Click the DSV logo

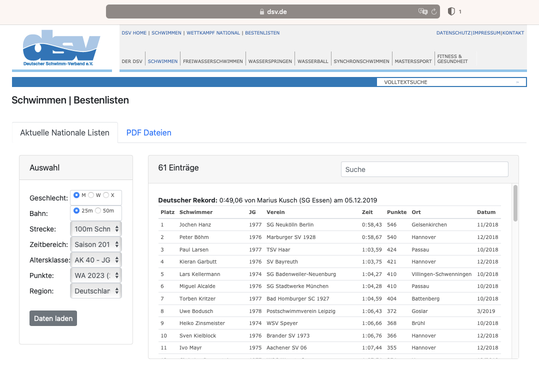(62, 48)
